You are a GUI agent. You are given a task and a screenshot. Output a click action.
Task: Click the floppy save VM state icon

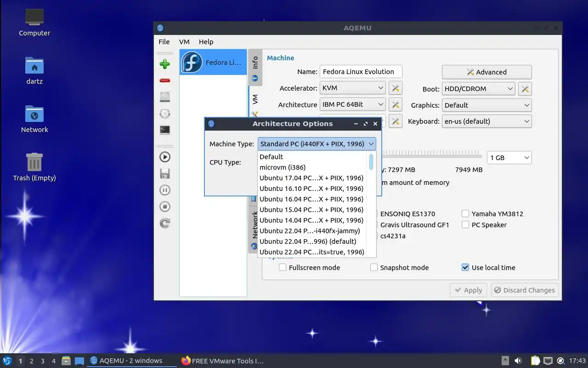[x=165, y=173]
